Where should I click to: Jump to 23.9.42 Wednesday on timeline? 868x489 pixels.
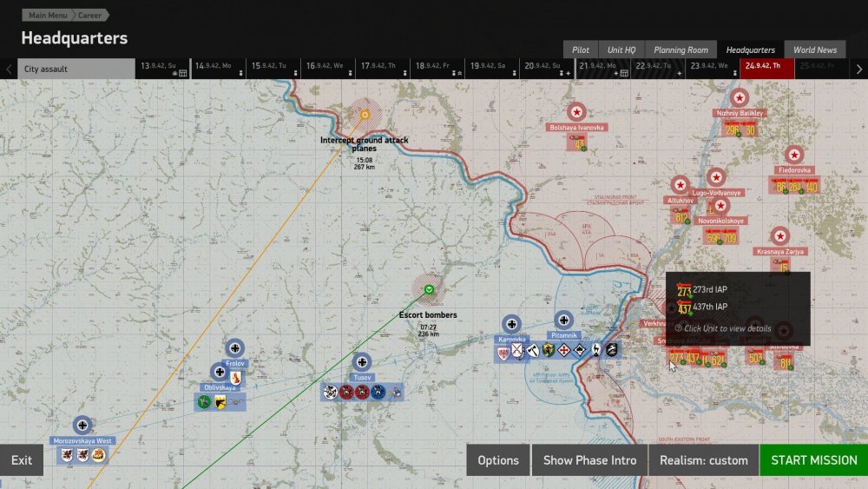click(713, 69)
